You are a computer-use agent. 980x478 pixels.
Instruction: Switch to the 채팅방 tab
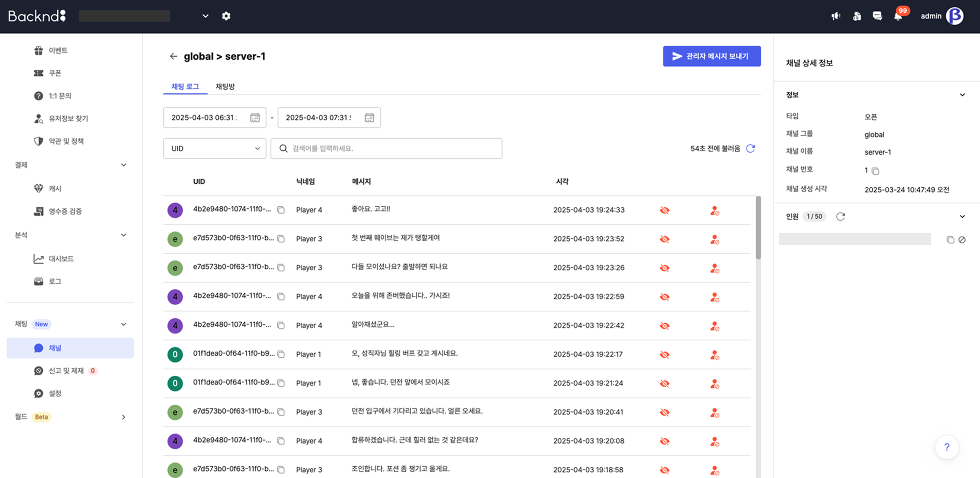click(x=225, y=87)
